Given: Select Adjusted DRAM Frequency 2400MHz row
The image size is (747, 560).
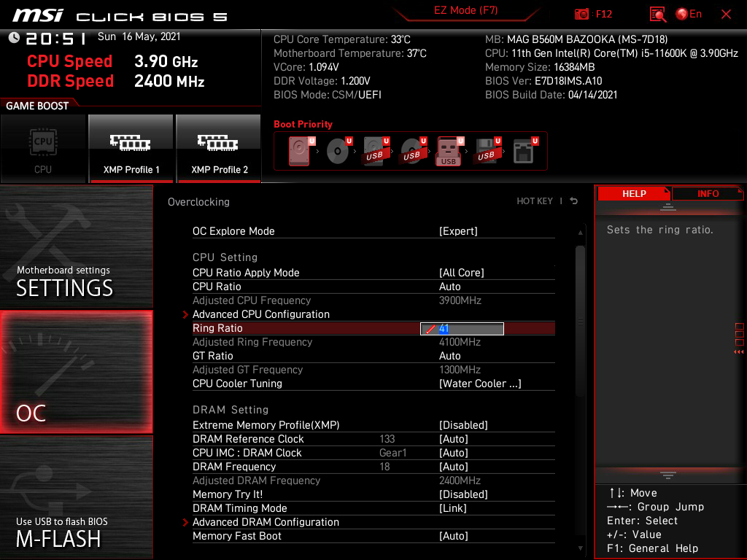Looking at the screenshot, I should click(x=373, y=481).
